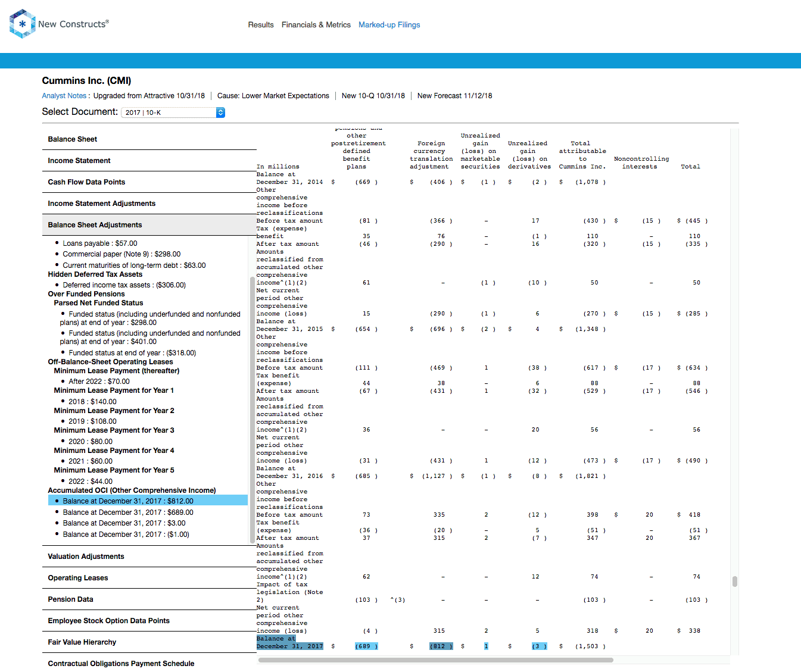Expand the Valuation Adjustments section
This screenshot has width=801, height=672.
click(149, 557)
